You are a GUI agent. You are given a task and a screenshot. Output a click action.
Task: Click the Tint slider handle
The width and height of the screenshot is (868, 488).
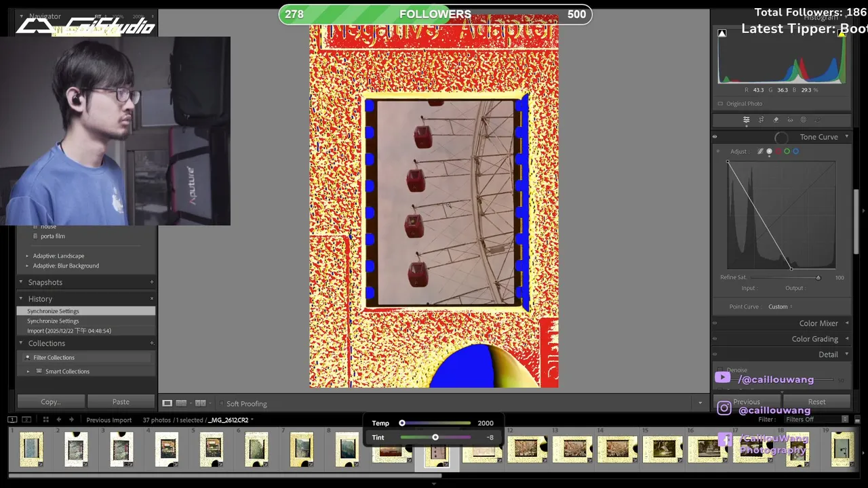435,437
